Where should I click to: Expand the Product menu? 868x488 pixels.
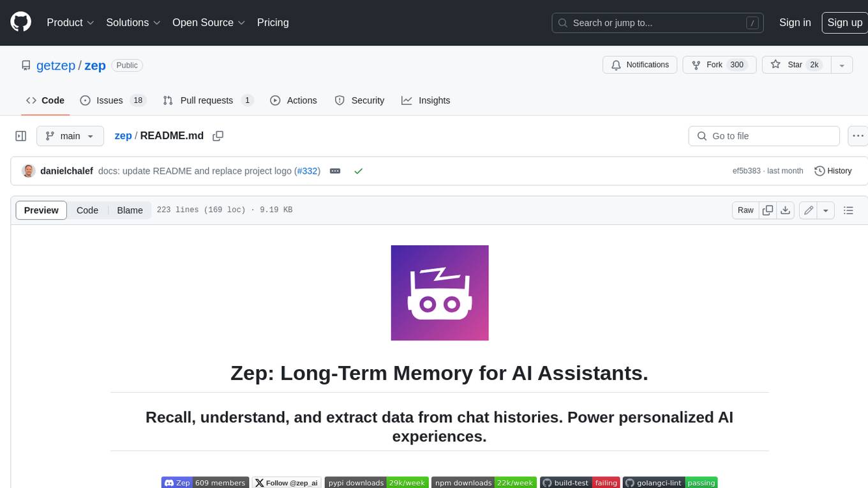tap(70, 22)
